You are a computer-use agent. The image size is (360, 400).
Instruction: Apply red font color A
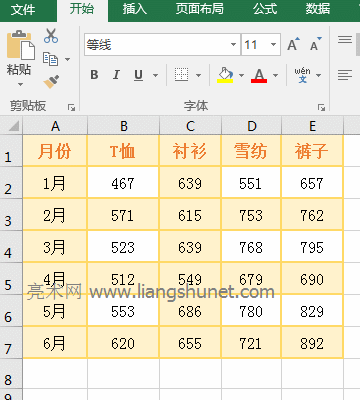pos(259,75)
